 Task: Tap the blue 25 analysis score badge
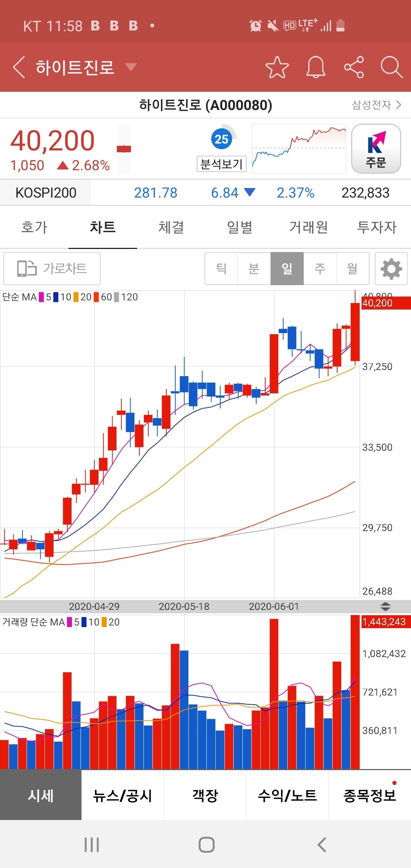point(221,139)
